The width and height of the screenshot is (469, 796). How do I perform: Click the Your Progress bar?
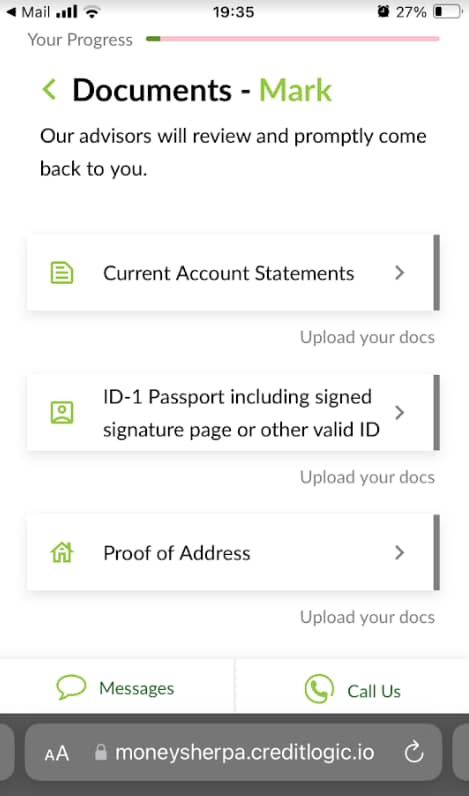(292, 39)
